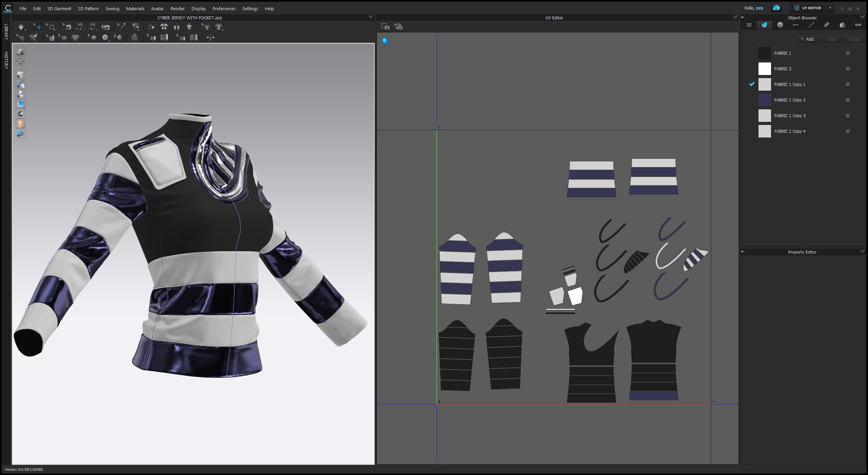Choose the Select Mesh box tool
Image resolution: width=868 pixels, height=475 pixels.
click(x=51, y=27)
